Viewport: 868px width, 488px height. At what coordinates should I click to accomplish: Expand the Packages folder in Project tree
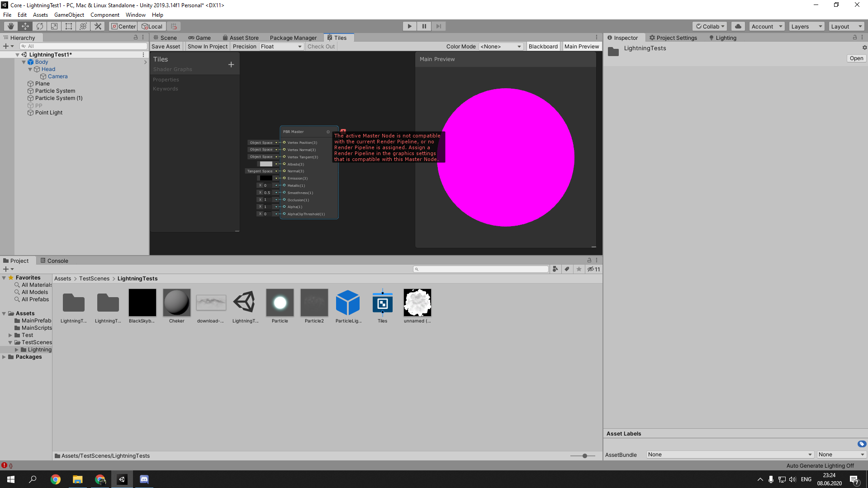click(x=4, y=357)
